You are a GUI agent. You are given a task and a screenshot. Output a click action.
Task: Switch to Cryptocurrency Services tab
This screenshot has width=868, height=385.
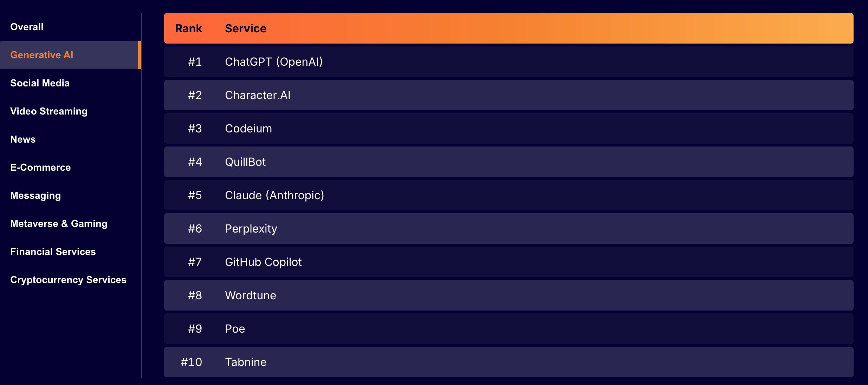[68, 280]
